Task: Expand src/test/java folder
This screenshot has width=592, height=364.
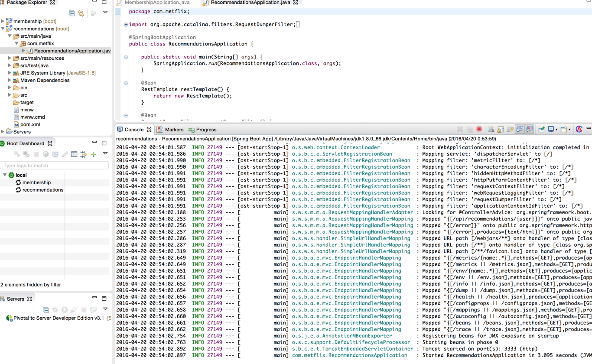Action: click(x=10, y=65)
